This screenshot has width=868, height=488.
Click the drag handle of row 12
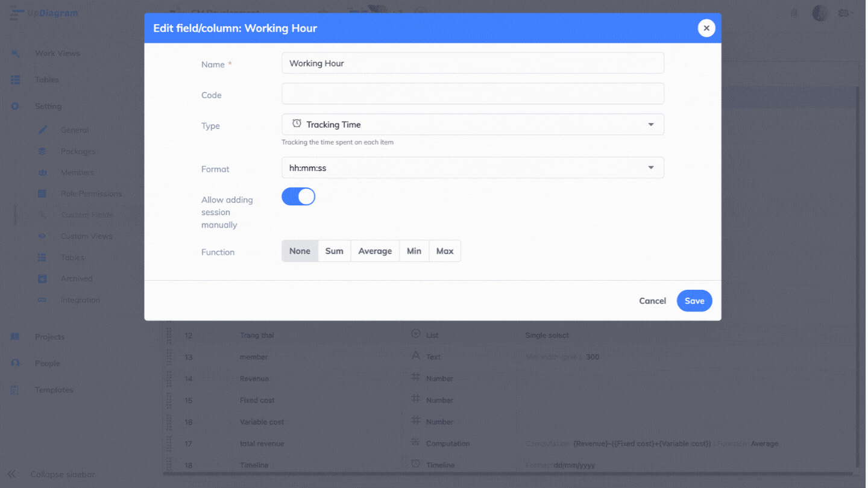point(169,335)
